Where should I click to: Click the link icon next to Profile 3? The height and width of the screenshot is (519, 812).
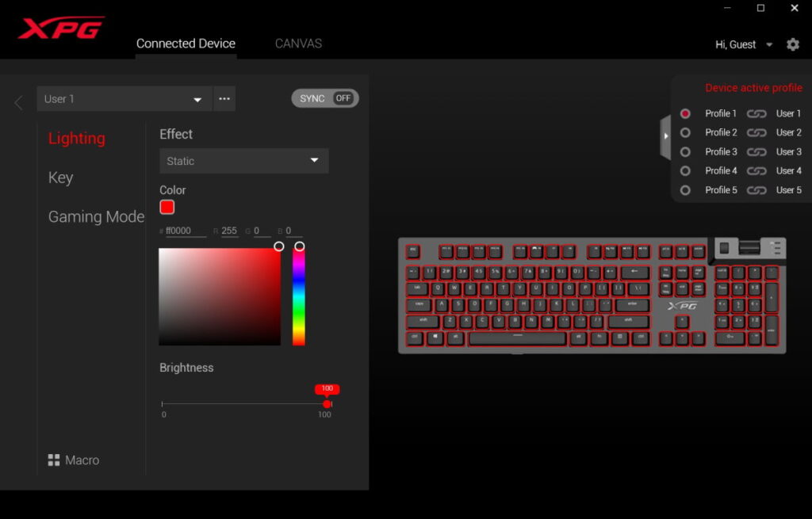(x=756, y=152)
